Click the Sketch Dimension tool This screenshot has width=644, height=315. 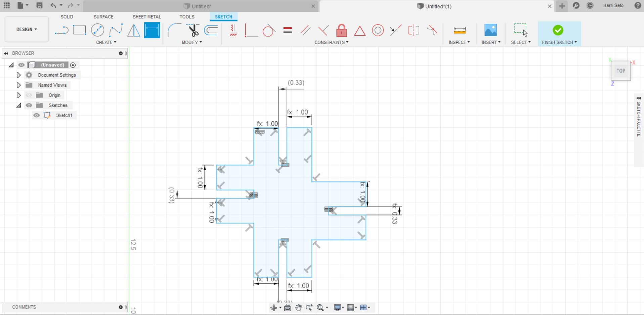click(x=152, y=30)
